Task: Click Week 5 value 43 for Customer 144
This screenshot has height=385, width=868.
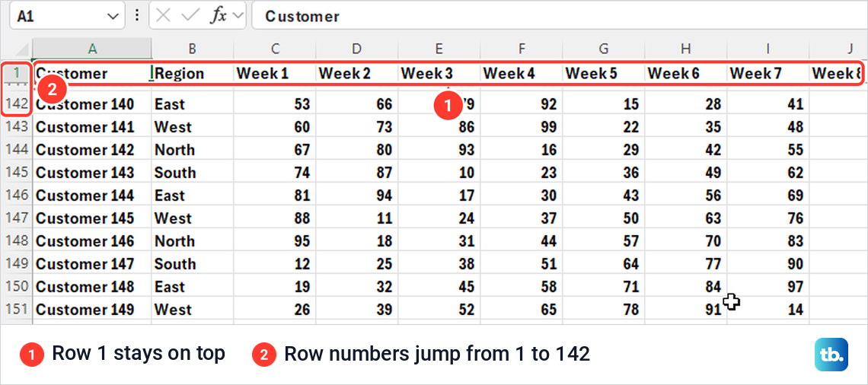Action: [603, 196]
